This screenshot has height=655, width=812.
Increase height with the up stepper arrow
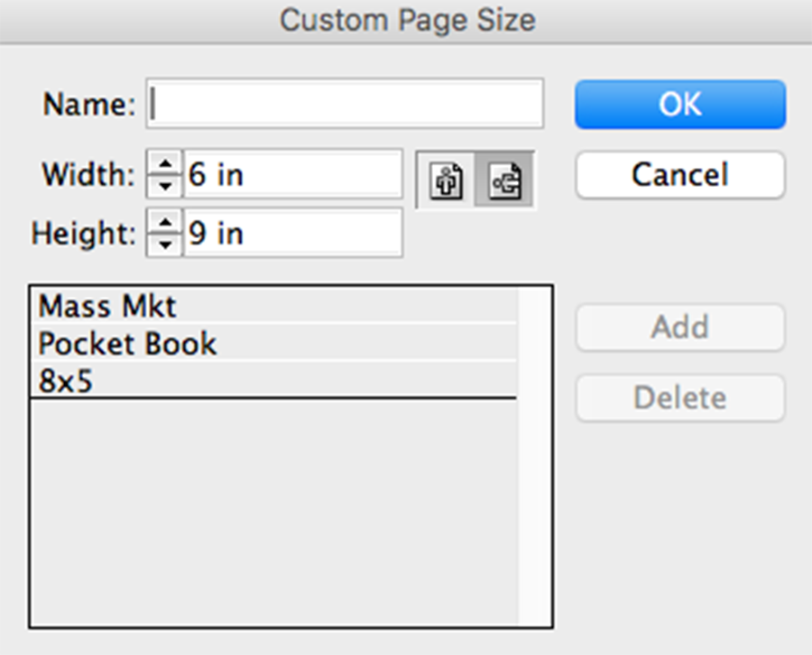pos(164,223)
